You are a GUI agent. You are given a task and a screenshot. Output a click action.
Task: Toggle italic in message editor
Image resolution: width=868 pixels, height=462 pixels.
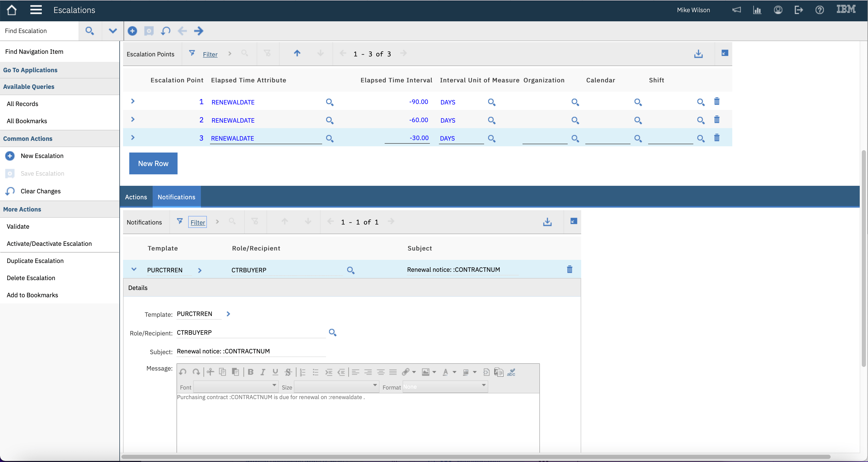(263, 372)
